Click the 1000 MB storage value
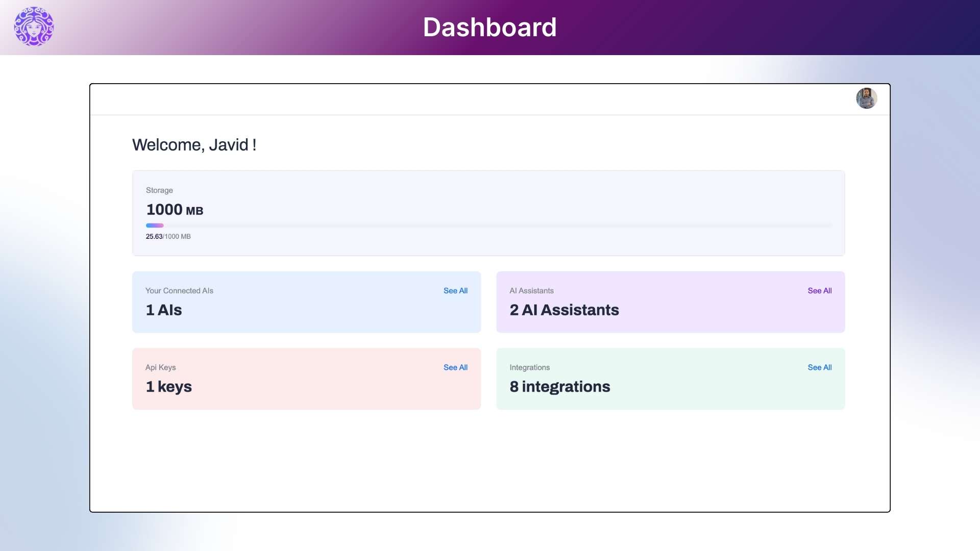 pos(175,210)
